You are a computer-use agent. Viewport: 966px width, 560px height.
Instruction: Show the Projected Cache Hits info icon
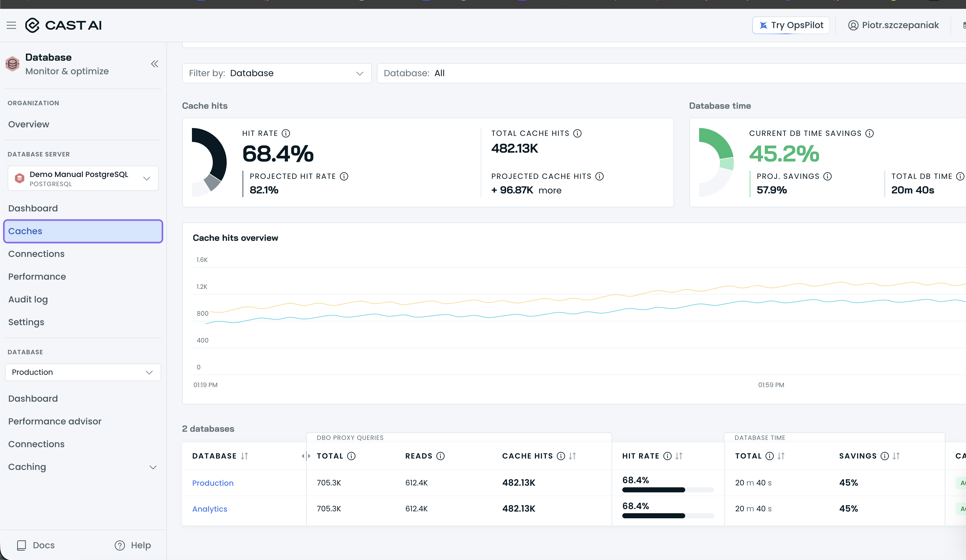point(600,176)
